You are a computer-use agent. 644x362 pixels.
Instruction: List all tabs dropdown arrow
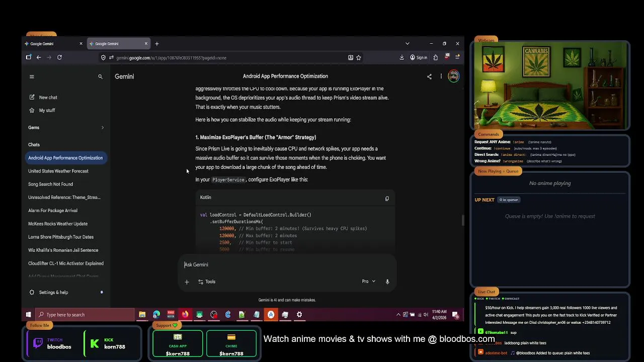pos(407,44)
